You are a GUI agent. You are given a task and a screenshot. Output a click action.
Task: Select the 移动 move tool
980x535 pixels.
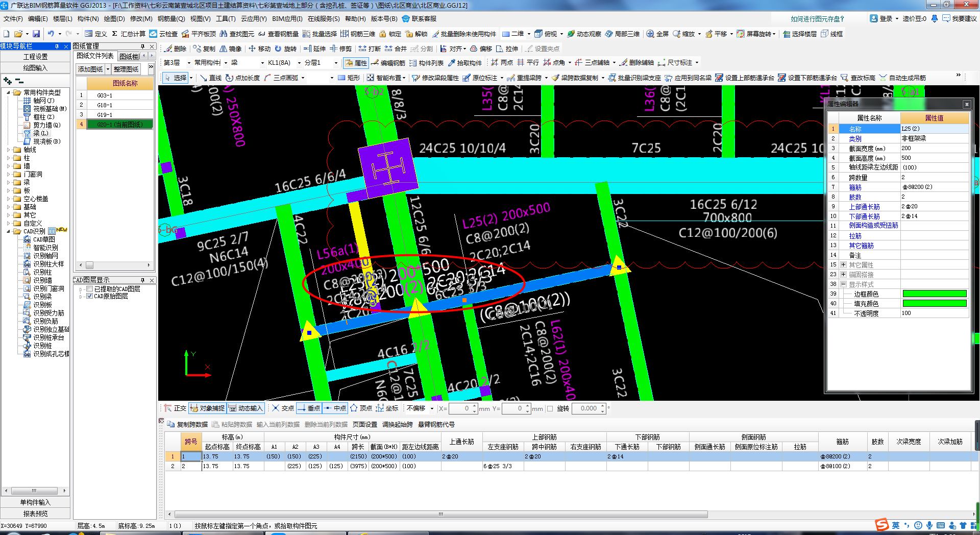pyautogui.click(x=260, y=48)
